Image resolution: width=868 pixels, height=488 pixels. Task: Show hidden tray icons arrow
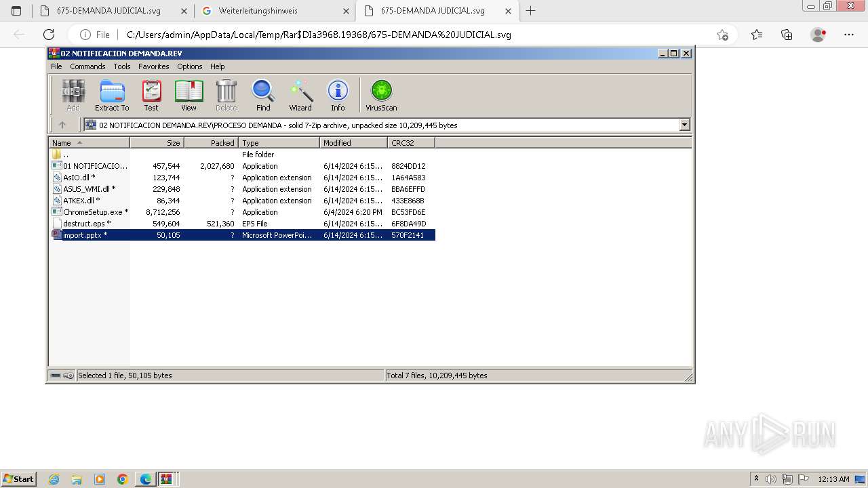[x=756, y=479]
